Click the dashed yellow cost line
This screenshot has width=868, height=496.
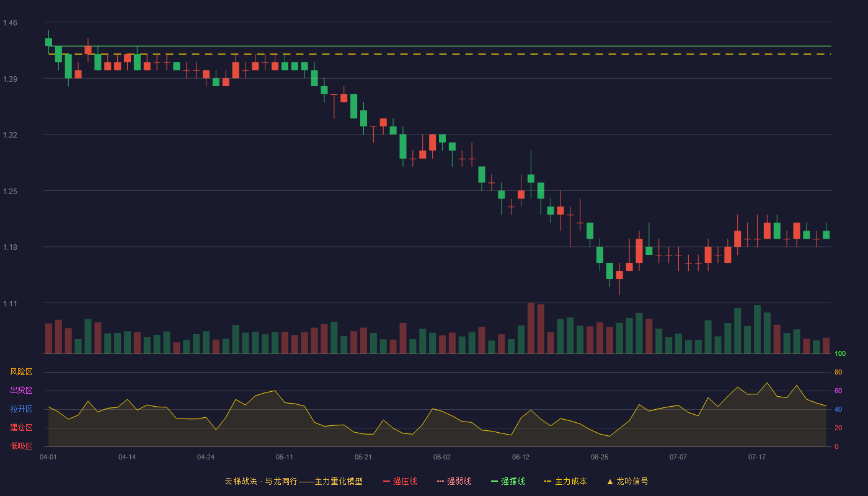tap(440, 54)
